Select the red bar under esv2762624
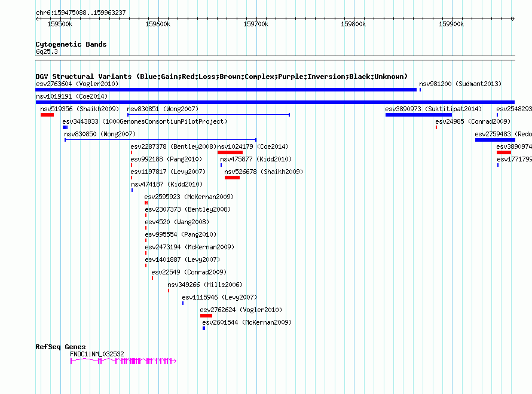Screen dimensions: 532x394 click(206, 316)
